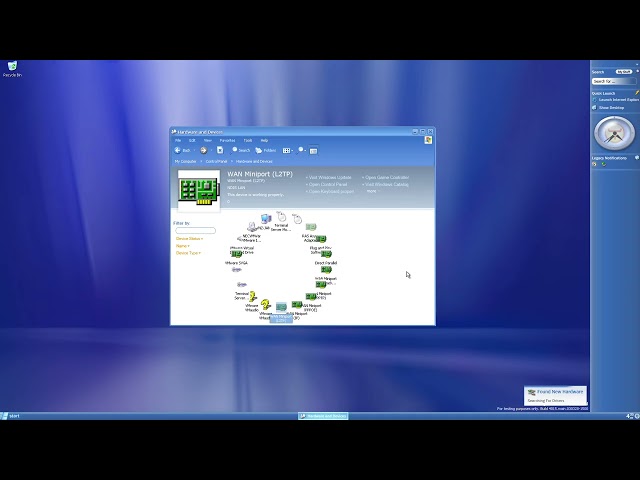Click the analog clock sidebar tile
640x480 pixels.
click(614, 133)
